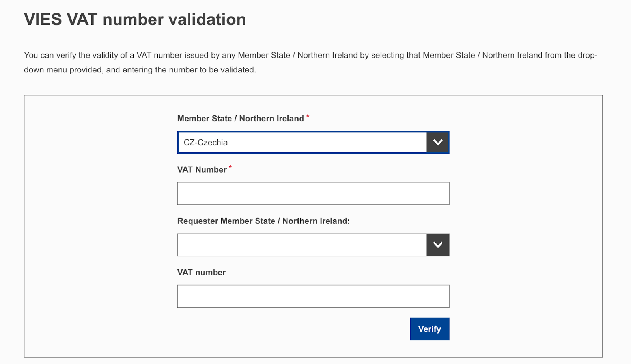The width and height of the screenshot is (631, 364).
Task: Focus the requester VAT number input field
Action: point(313,296)
